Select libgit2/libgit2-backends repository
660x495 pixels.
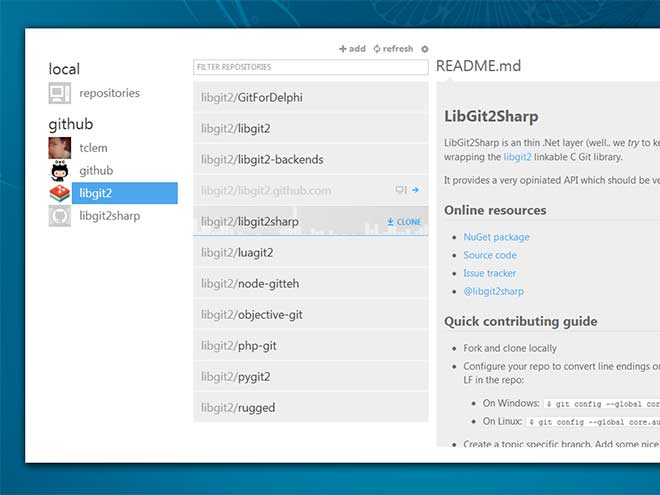point(311,160)
